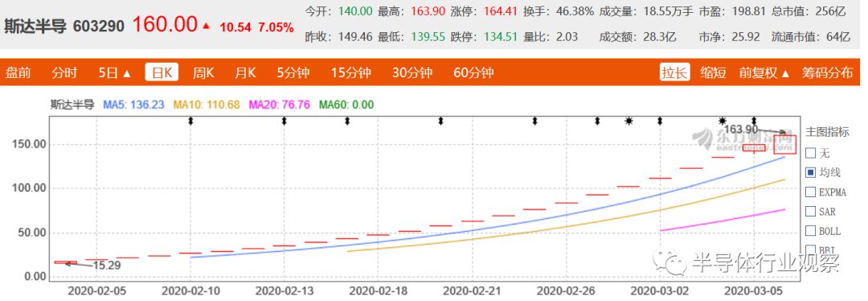
Task: Uncheck the 均线 indicator checkbox
Action: click(810, 172)
